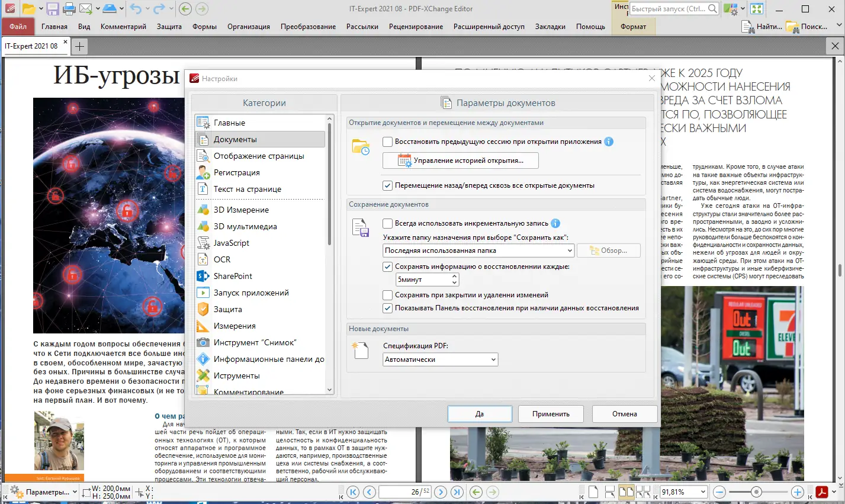This screenshot has width=845, height=504.
Task: Open the Преобразование ribbon tab
Action: tap(308, 27)
